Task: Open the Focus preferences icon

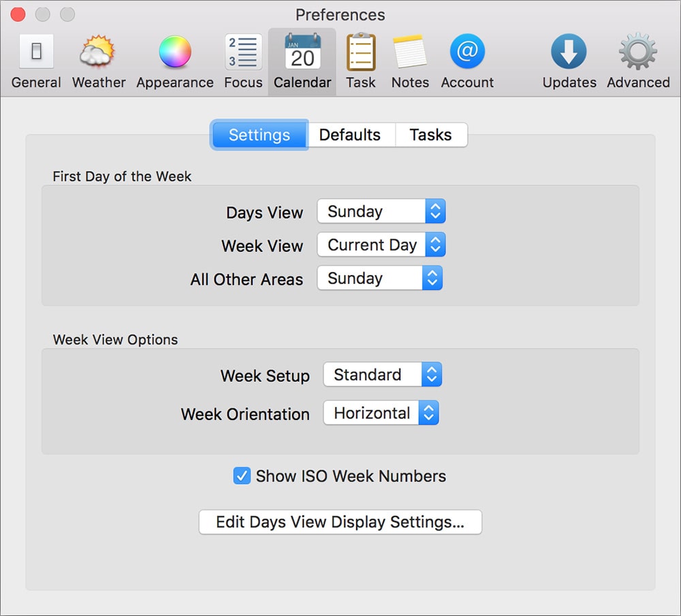Action: tap(243, 53)
